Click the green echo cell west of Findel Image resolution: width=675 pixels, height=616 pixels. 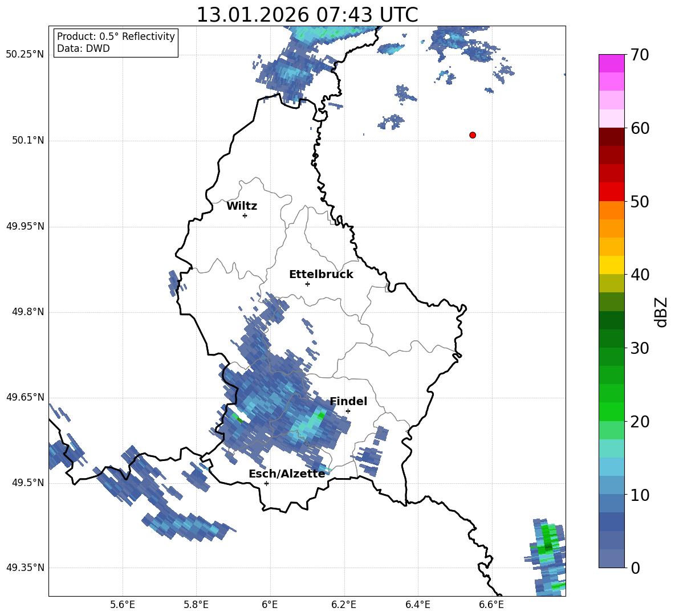coord(321,415)
